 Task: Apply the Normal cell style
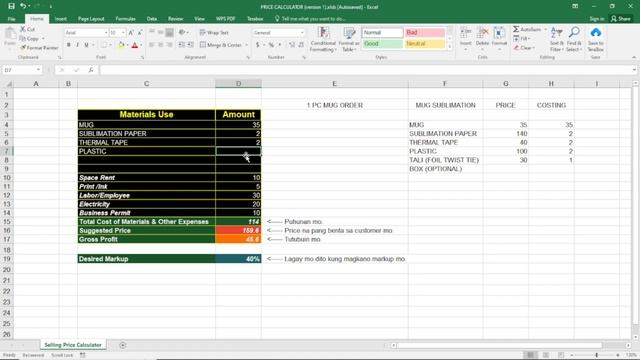click(x=382, y=33)
